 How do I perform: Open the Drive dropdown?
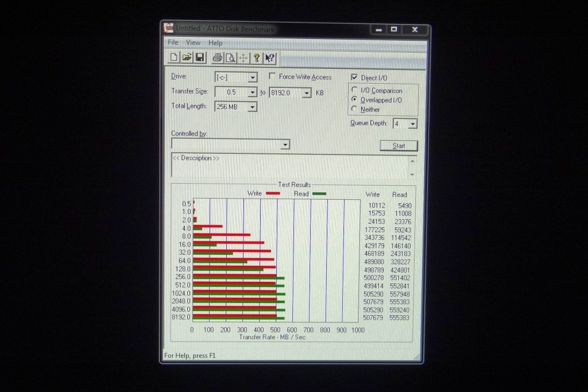[253, 77]
